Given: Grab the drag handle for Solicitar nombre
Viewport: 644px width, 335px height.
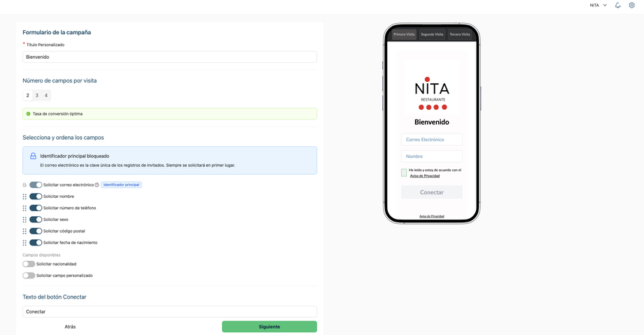Looking at the screenshot, I should (x=24, y=197).
